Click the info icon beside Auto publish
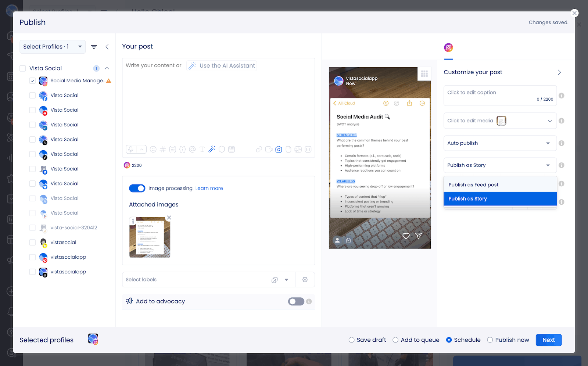588x366 pixels. [562, 143]
